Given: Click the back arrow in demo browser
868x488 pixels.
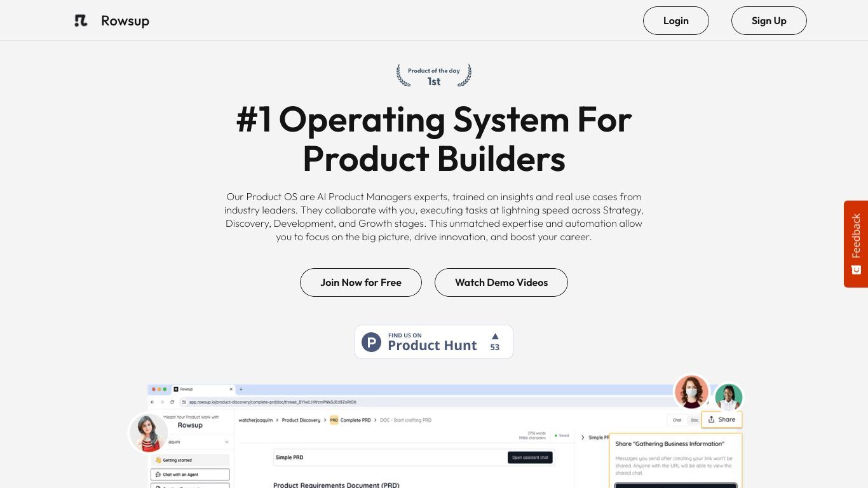Looking at the screenshot, I should pyautogui.click(x=153, y=402).
